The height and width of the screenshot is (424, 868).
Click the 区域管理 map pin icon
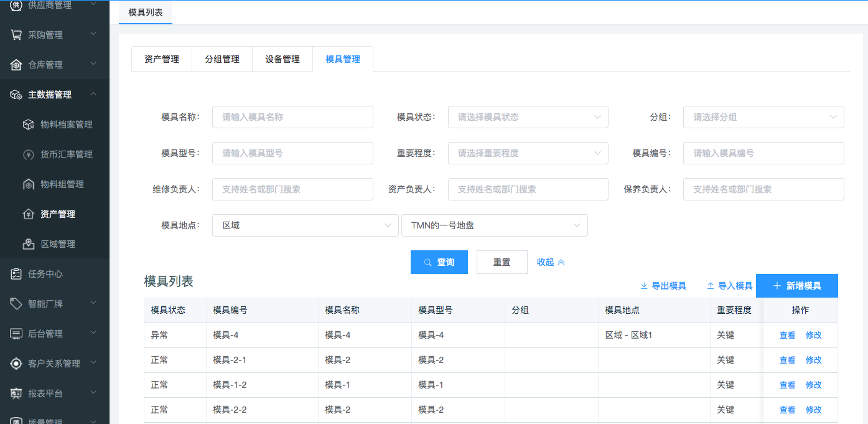pos(29,244)
